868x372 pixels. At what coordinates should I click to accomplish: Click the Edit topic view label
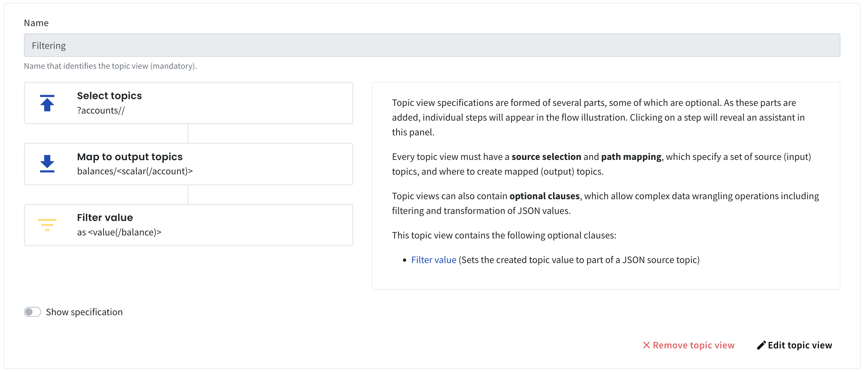pyautogui.click(x=800, y=345)
